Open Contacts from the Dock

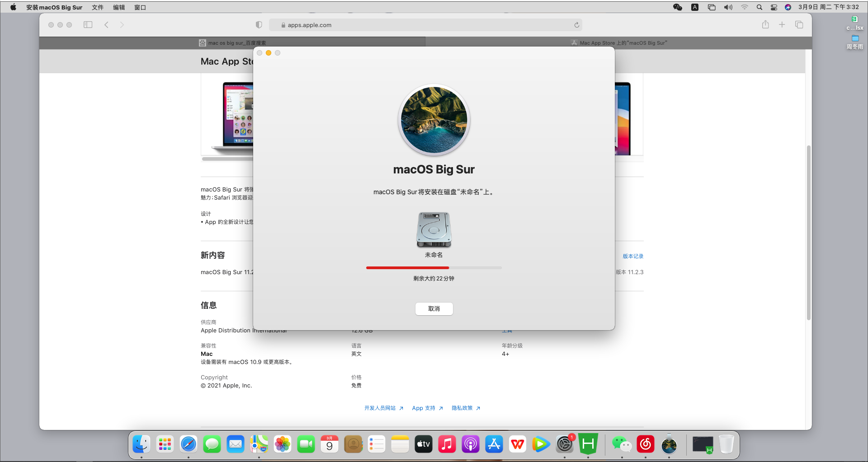353,444
